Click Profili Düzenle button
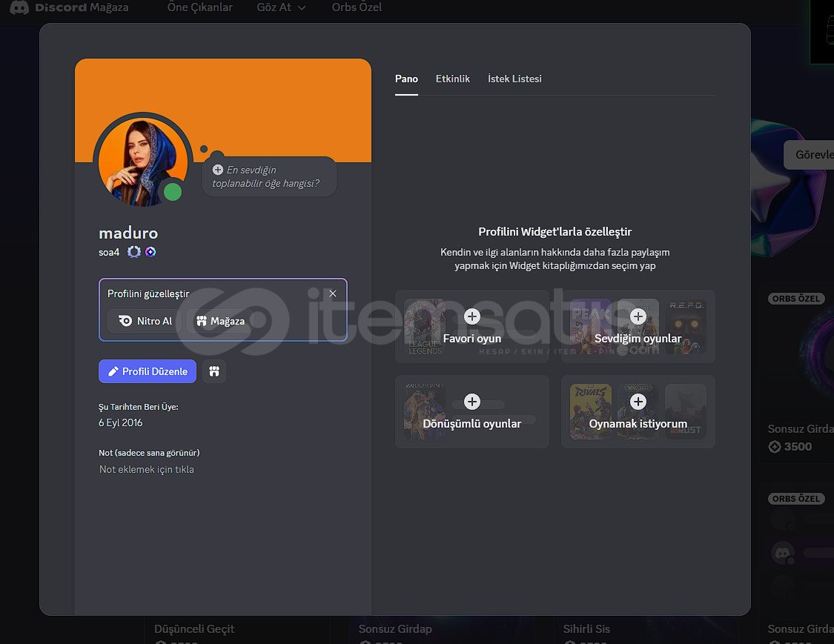The width and height of the screenshot is (834, 644). pyautogui.click(x=148, y=371)
